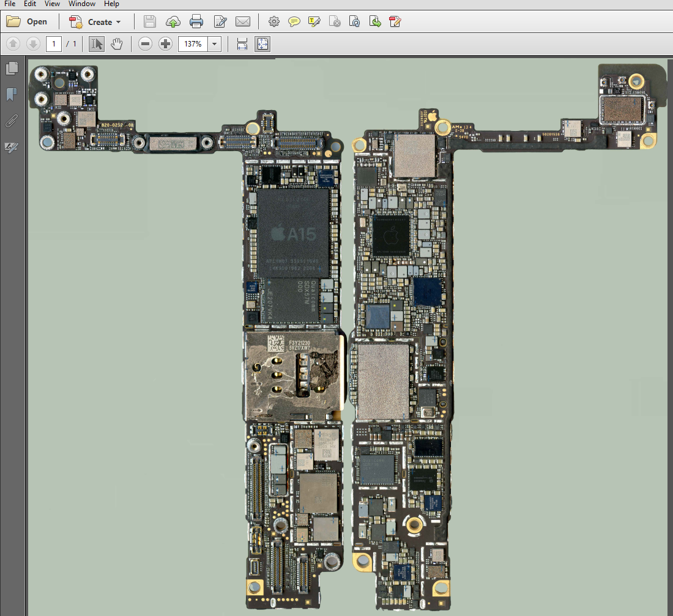The width and height of the screenshot is (673, 616).
Task: Toggle fit one full page view
Action: (262, 44)
